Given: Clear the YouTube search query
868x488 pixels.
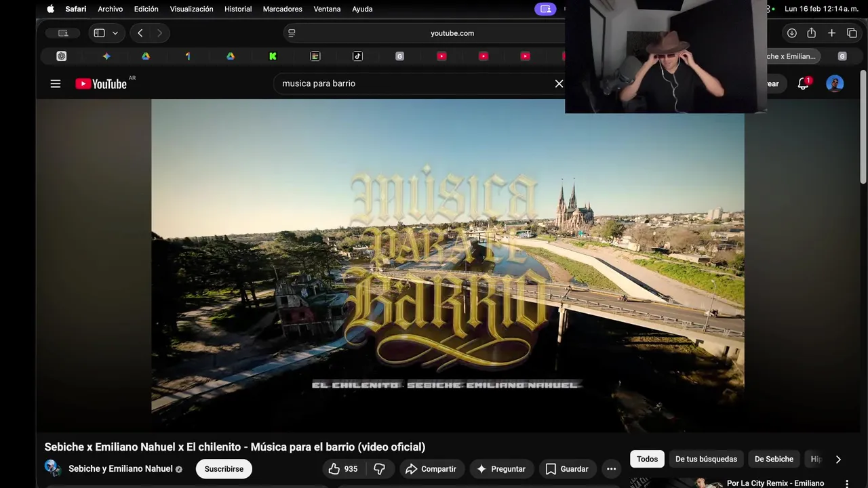Looking at the screenshot, I should click(559, 83).
